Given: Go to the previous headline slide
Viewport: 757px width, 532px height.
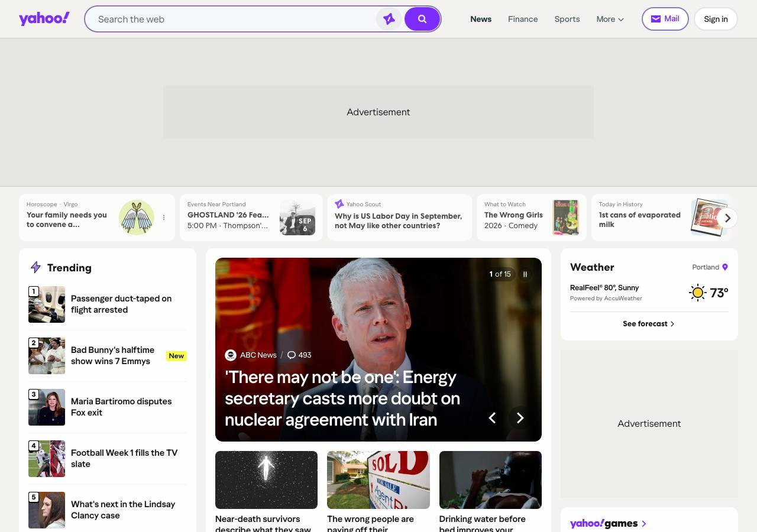Looking at the screenshot, I should click(492, 418).
